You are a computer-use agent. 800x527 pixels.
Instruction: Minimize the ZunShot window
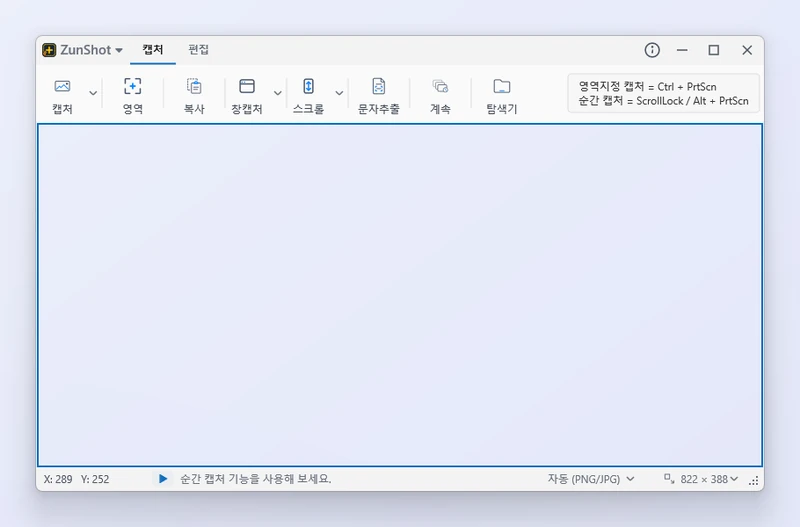682,50
